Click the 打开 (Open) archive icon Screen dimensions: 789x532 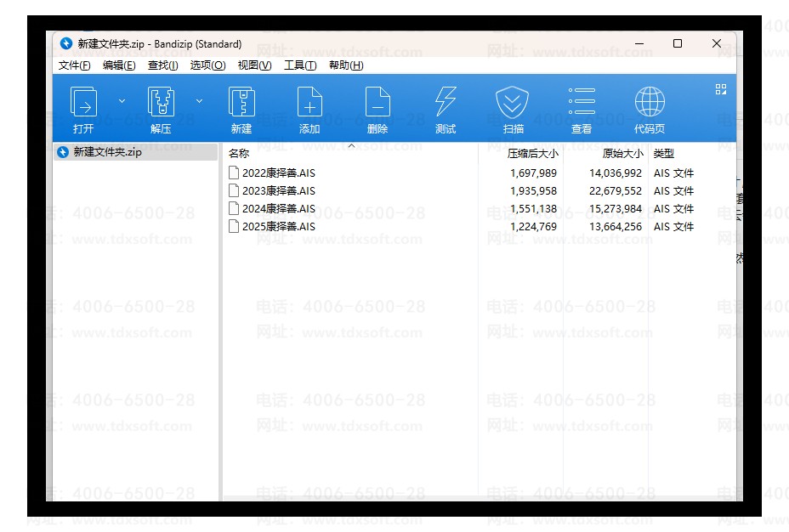[x=83, y=104]
